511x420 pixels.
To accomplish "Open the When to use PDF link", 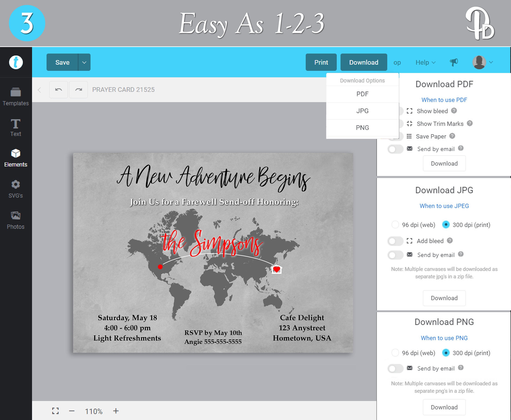I will [x=444, y=100].
